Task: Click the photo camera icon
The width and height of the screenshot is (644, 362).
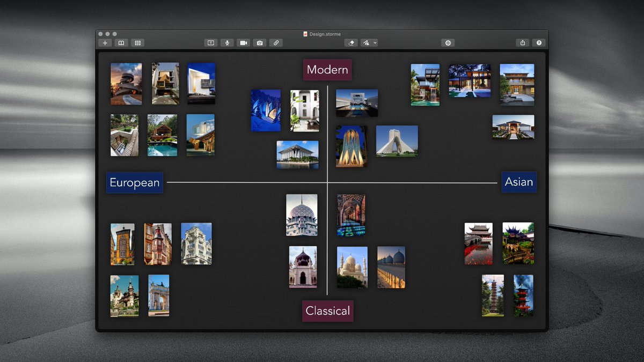Action: click(x=260, y=42)
